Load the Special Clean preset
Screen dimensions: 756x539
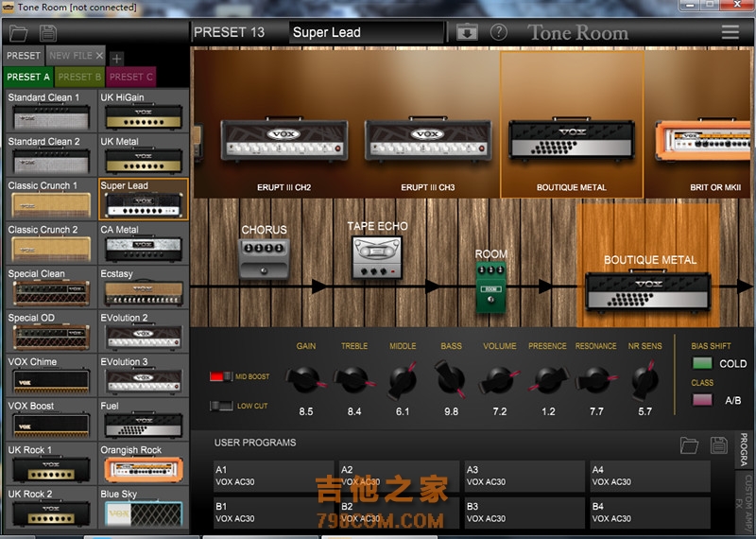(x=51, y=287)
